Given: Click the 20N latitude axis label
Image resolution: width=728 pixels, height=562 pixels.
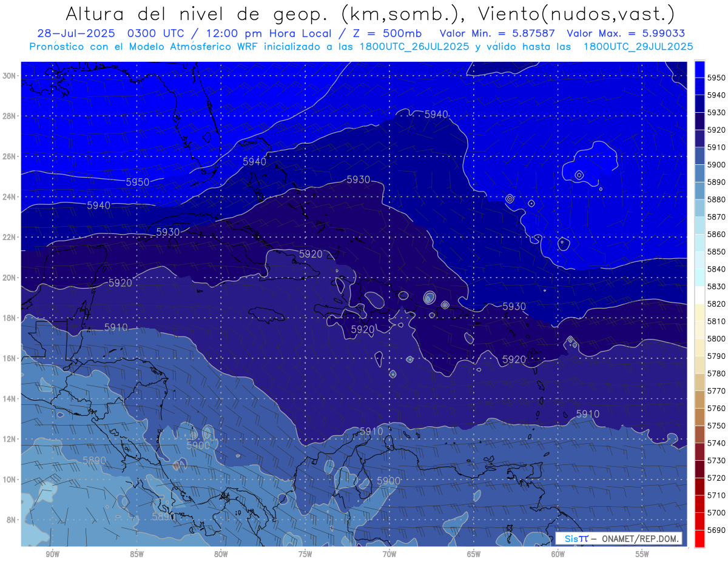Looking at the screenshot, I should pyautogui.click(x=9, y=278).
